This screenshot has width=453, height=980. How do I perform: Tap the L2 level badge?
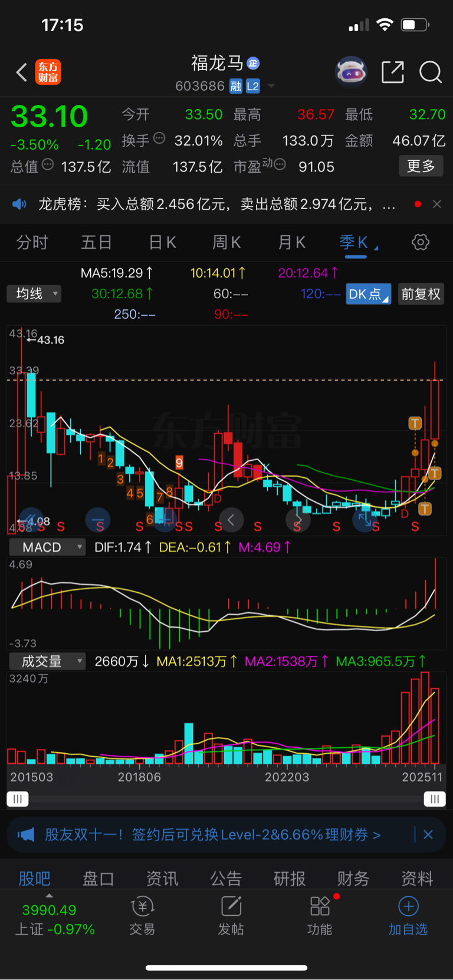coord(253,87)
